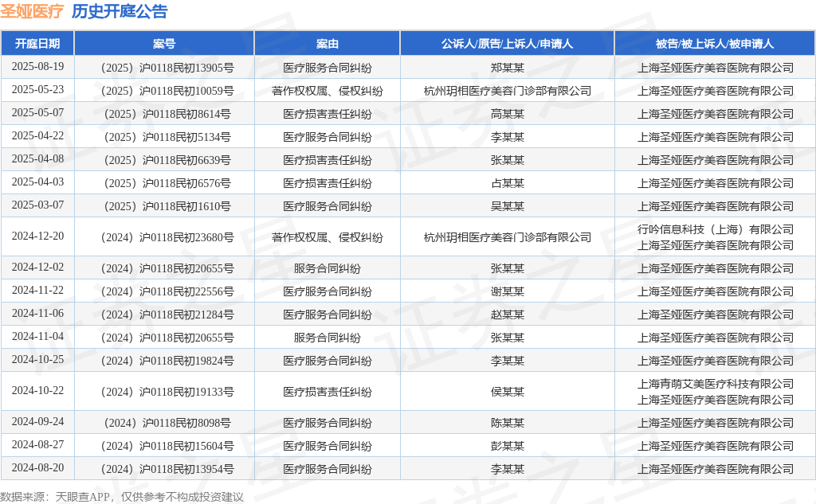Select the 开庭日期 column header

pos(37,44)
